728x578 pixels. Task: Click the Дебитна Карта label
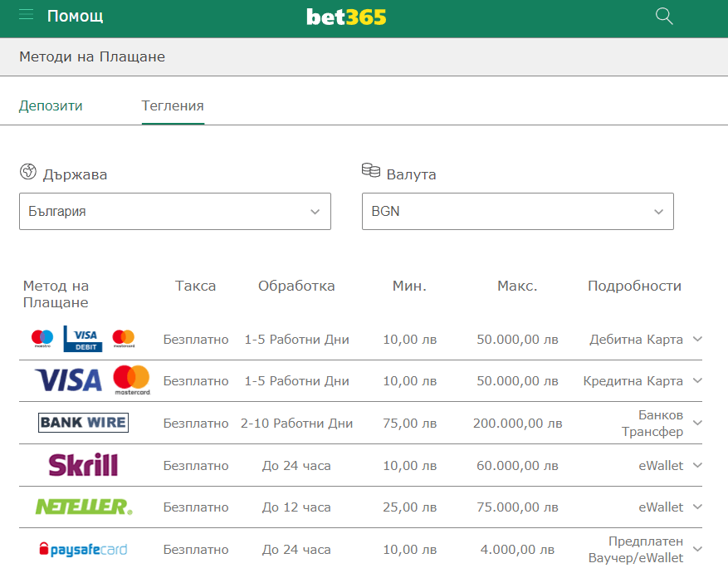click(636, 340)
